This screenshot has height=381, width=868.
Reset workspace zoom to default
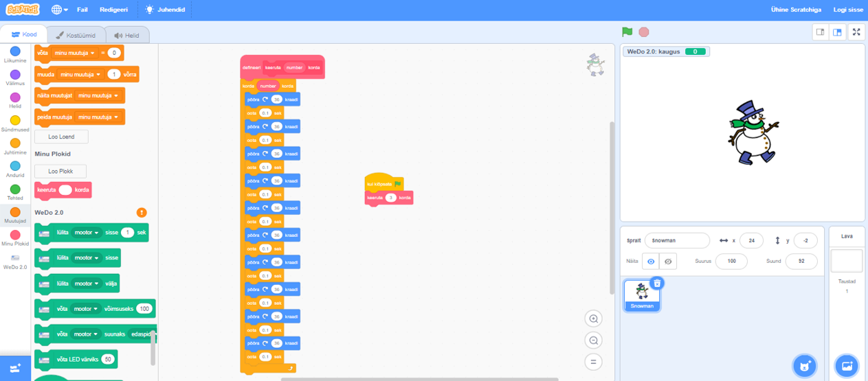coord(594,362)
